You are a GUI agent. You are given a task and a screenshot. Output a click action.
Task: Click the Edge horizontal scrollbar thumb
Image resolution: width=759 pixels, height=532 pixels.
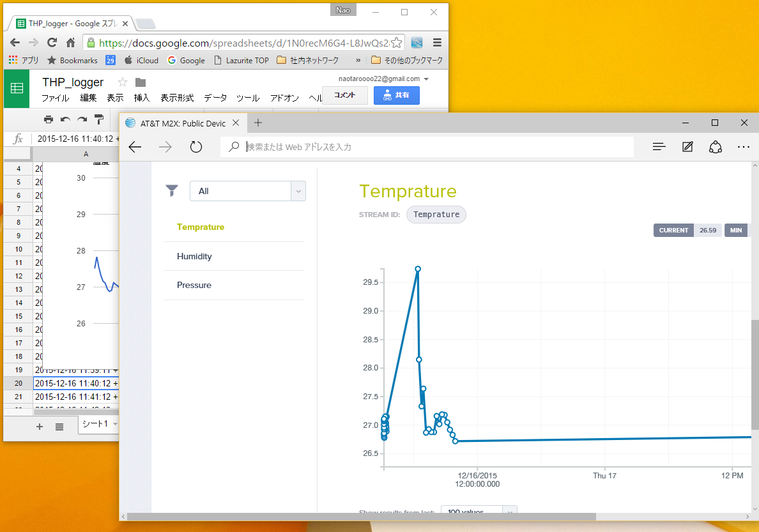coord(361,517)
